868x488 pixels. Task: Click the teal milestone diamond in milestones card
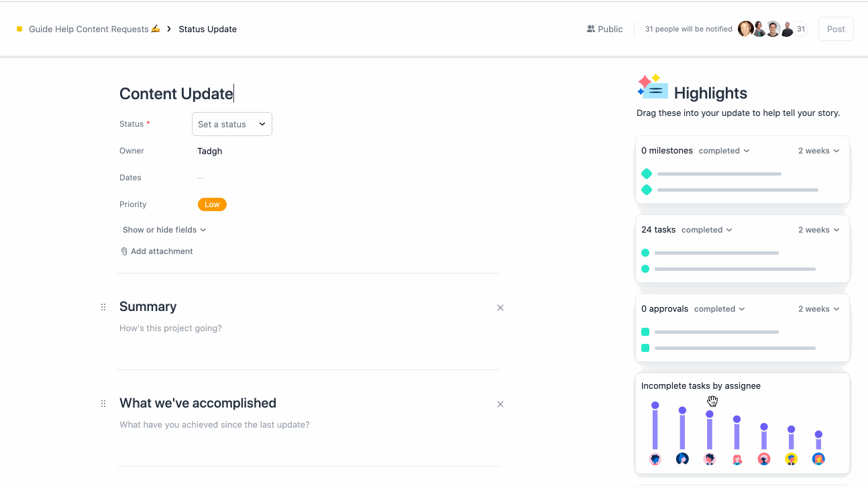click(646, 173)
